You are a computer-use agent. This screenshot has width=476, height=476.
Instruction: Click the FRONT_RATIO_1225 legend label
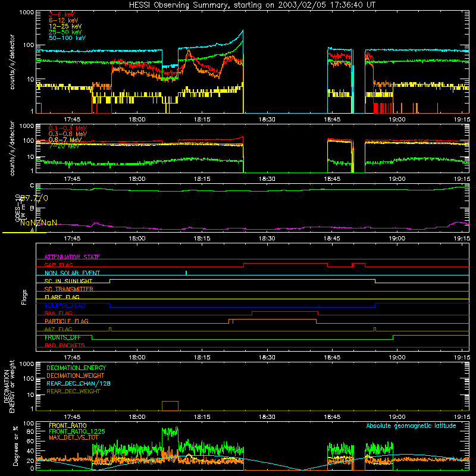click(x=77, y=431)
